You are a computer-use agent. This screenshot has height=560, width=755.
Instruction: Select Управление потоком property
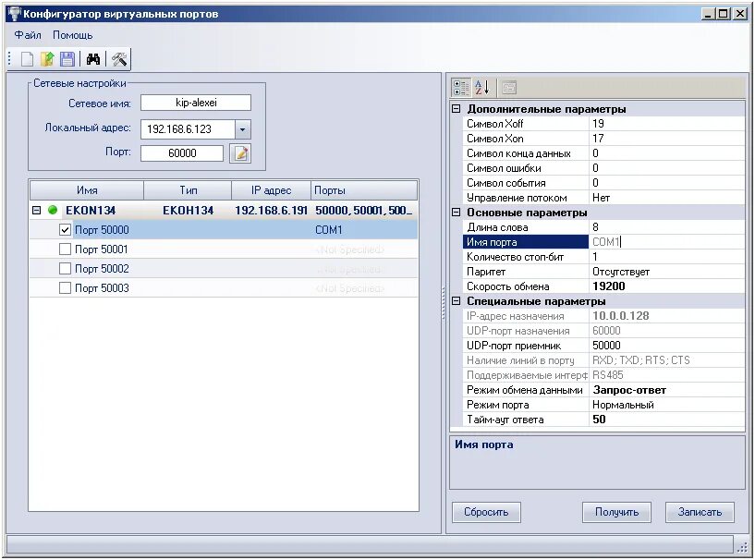(x=603, y=198)
